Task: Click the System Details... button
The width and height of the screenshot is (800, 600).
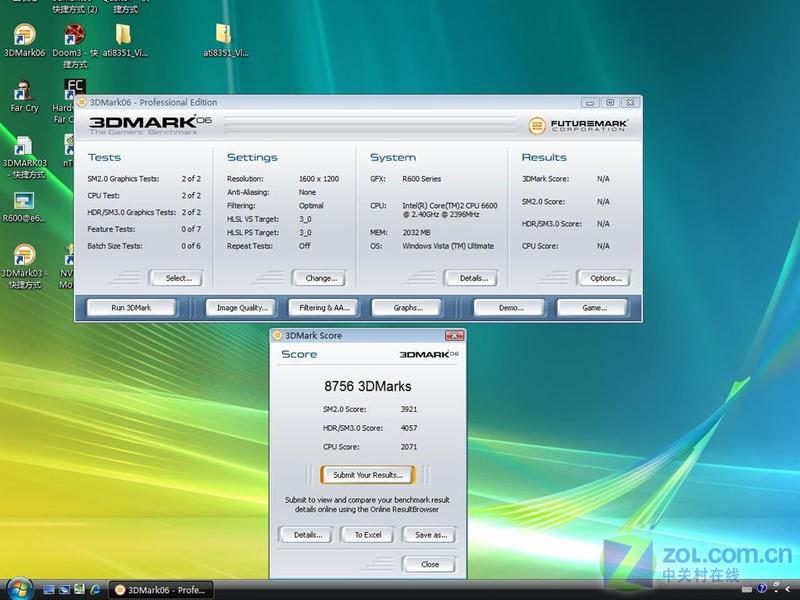Action: [x=471, y=278]
